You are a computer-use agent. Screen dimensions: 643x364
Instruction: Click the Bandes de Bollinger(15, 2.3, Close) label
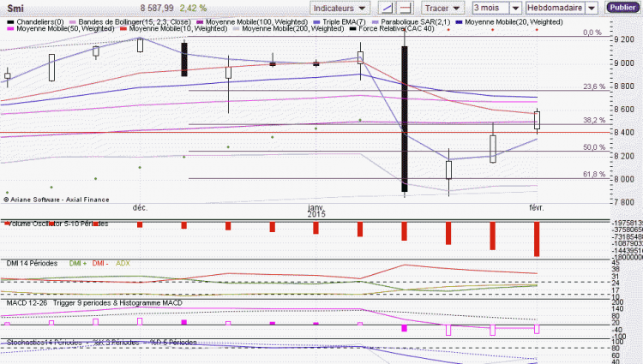tap(135, 22)
